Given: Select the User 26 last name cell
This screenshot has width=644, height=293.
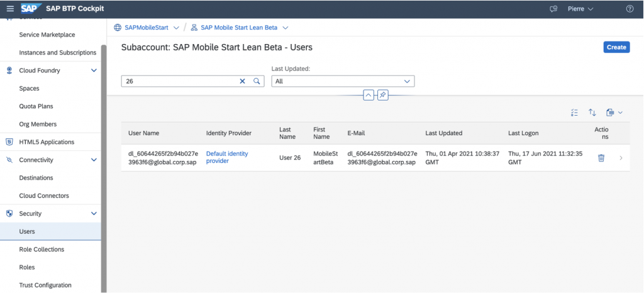Looking at the screenshot, I should 290,158.
